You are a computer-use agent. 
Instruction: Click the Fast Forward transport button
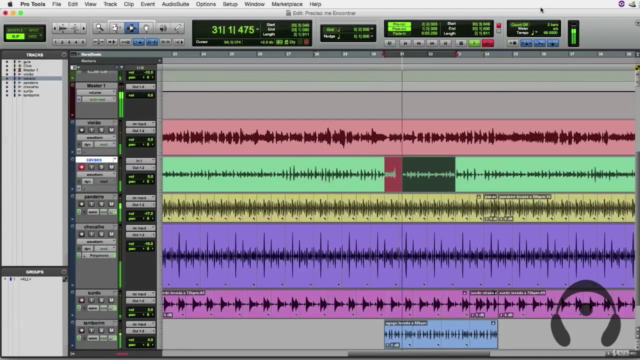[x=432, y=43]
